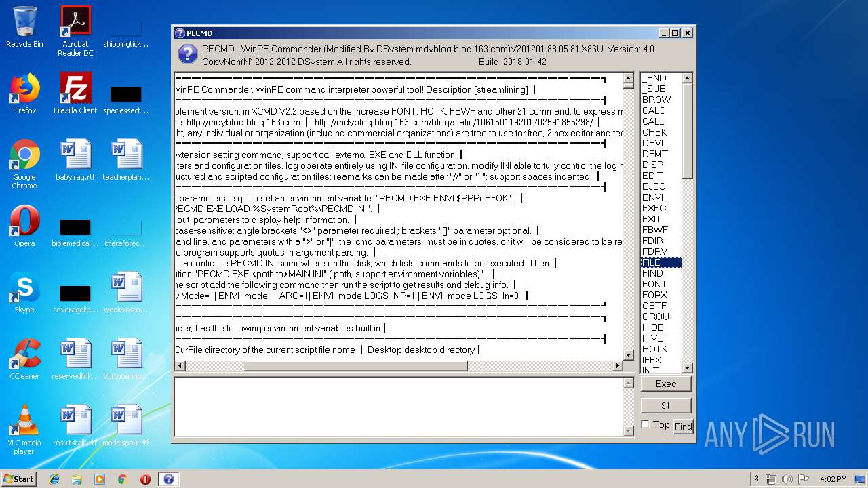Open buttonanno document icon
This screenshot has width=868, height=488.
[x=126, y=359]
